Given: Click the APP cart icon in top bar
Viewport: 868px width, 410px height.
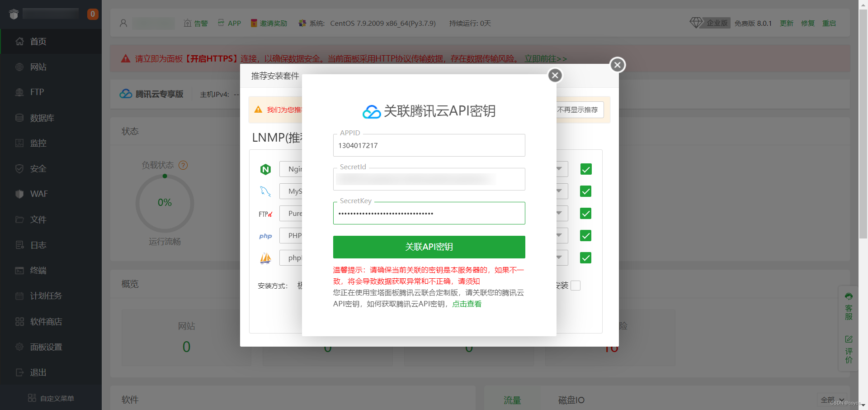Looking at the screenshot, I should click(x=221, y=23).
